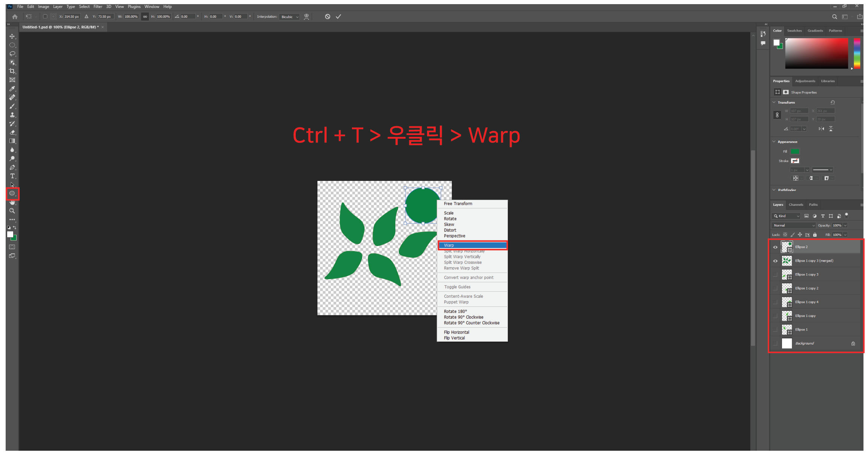This screenshot has height=456, width=868.
Task: Switch between free transform and warp modes
Action: 306,17
